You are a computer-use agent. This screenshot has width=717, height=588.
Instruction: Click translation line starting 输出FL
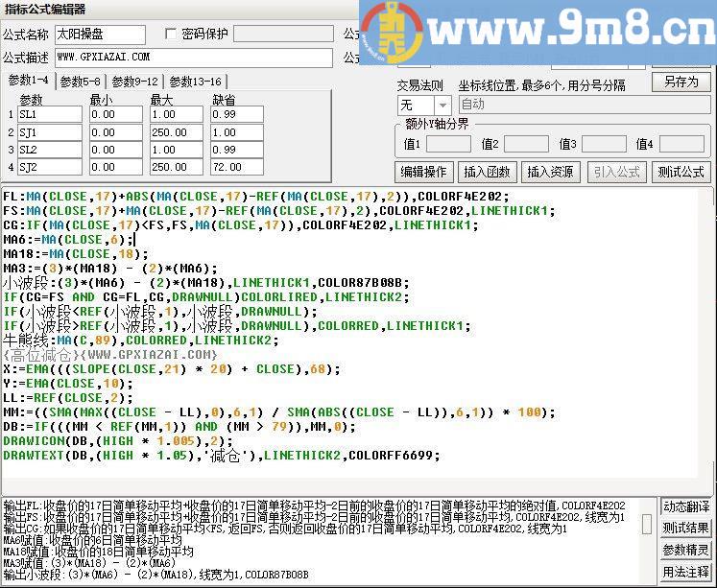314,506
